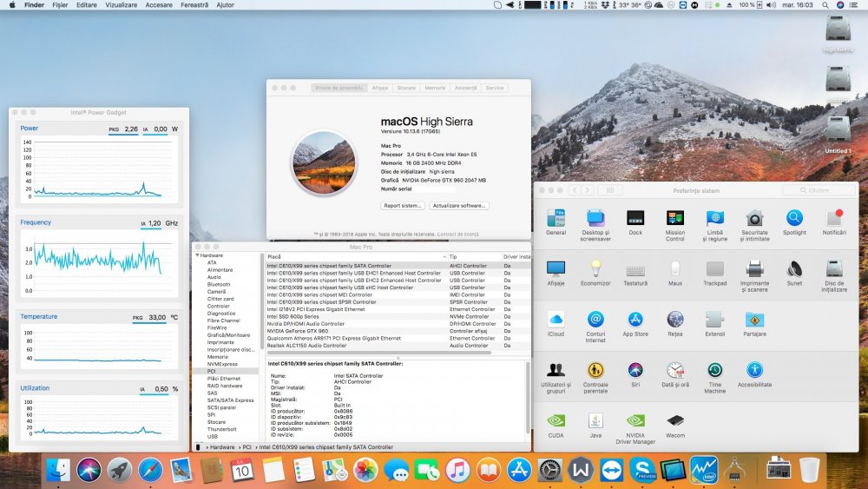
Task: Show all preferences grid button
Action: [x=610, y=190]
